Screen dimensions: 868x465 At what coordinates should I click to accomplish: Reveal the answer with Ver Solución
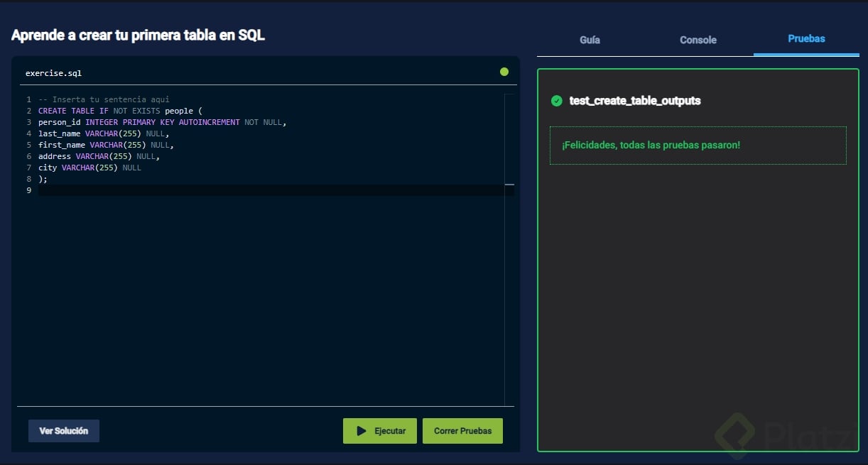click(64, 431)
